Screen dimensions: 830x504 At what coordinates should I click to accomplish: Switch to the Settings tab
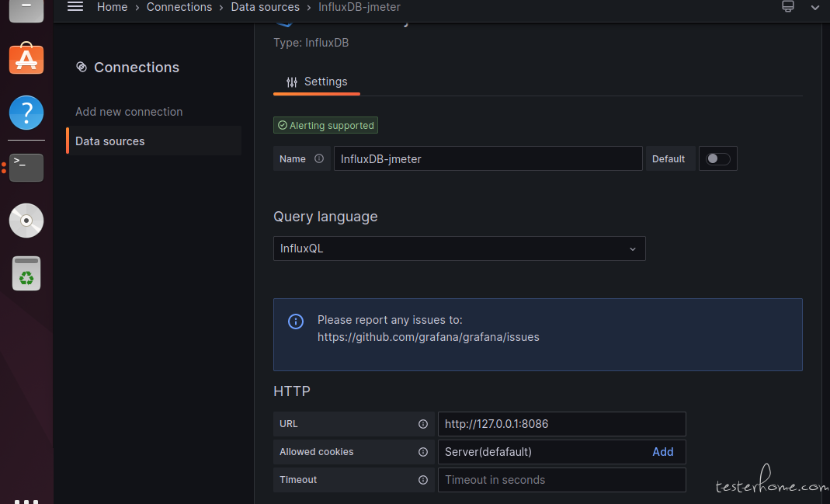click(x=317, y=82)
